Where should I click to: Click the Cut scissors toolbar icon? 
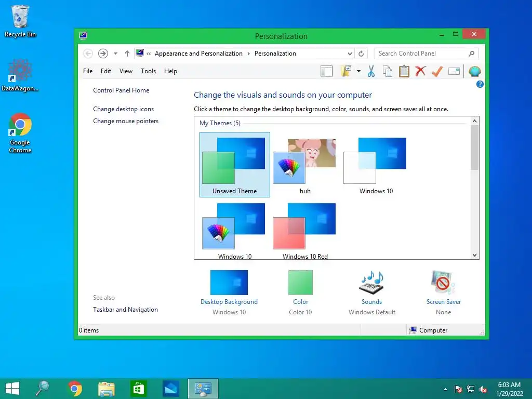[371, 71]
